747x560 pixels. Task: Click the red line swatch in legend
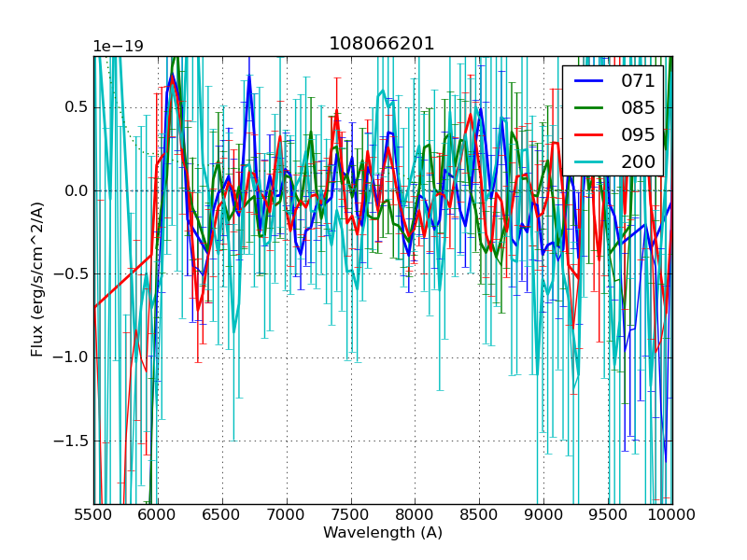point(590,134)
